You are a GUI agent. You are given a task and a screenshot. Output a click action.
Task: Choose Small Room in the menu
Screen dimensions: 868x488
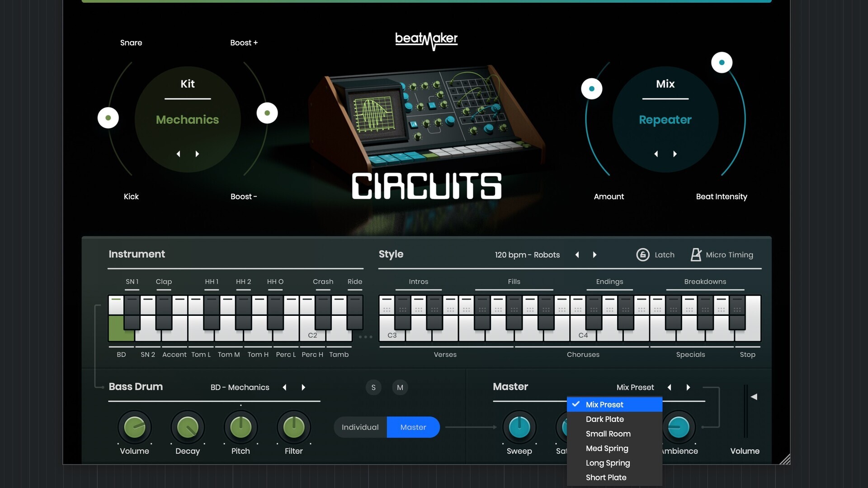click(x=614, y=434)
